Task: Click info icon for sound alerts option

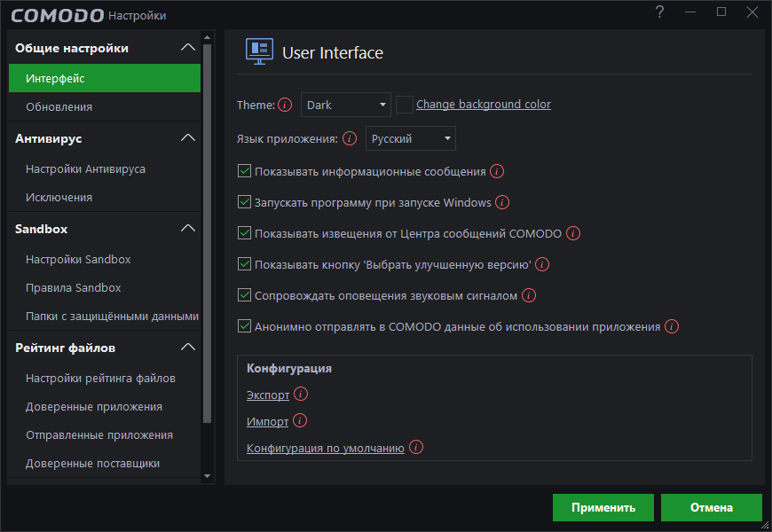Action: (x=529, y=295)
